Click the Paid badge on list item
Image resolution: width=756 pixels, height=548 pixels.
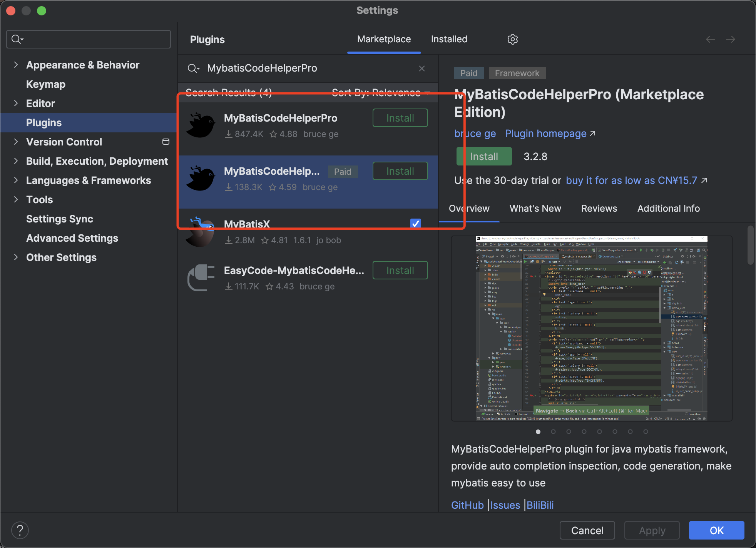343,172
